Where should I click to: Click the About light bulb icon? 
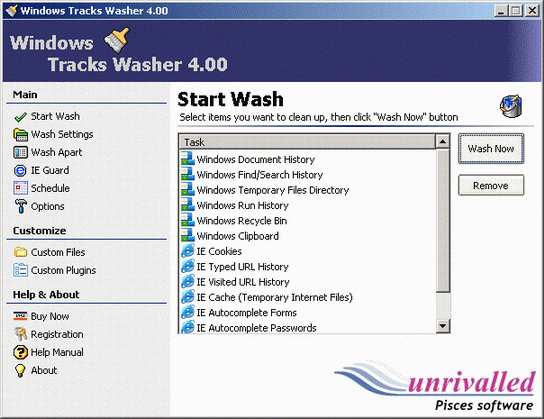(20, 370)
